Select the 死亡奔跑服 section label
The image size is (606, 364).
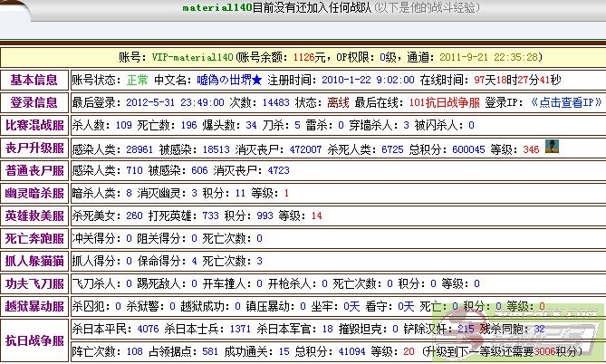click(34, 239)
